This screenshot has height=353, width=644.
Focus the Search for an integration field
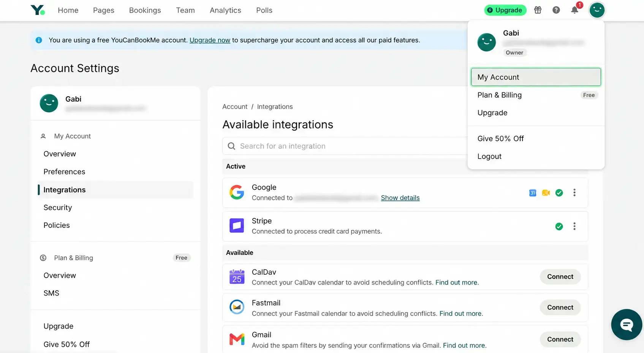[x=345, y=146]
